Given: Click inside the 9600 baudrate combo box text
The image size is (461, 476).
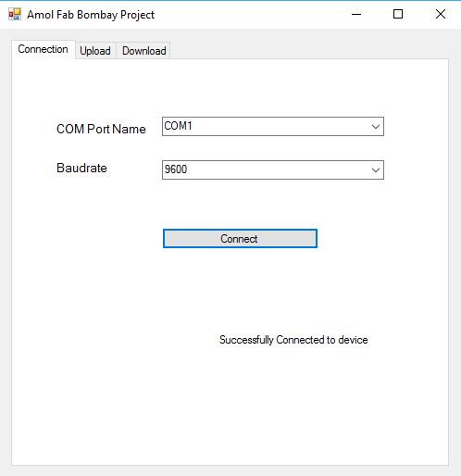Looking at the screenshot, I should [176, 169].
